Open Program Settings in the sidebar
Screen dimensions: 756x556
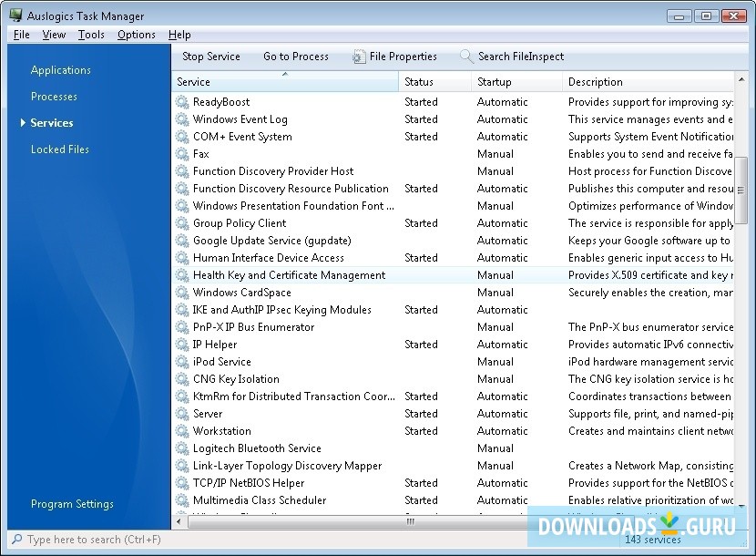click(72, 504)
